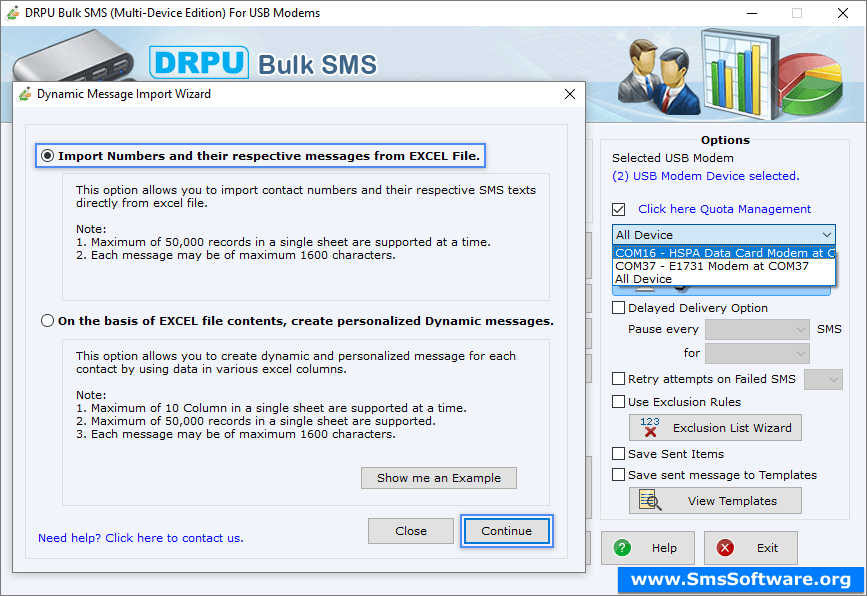867x596 pixels.
Task: Enable Use Exclusion Rules checkbox
Action: click(x=619, y=401)
